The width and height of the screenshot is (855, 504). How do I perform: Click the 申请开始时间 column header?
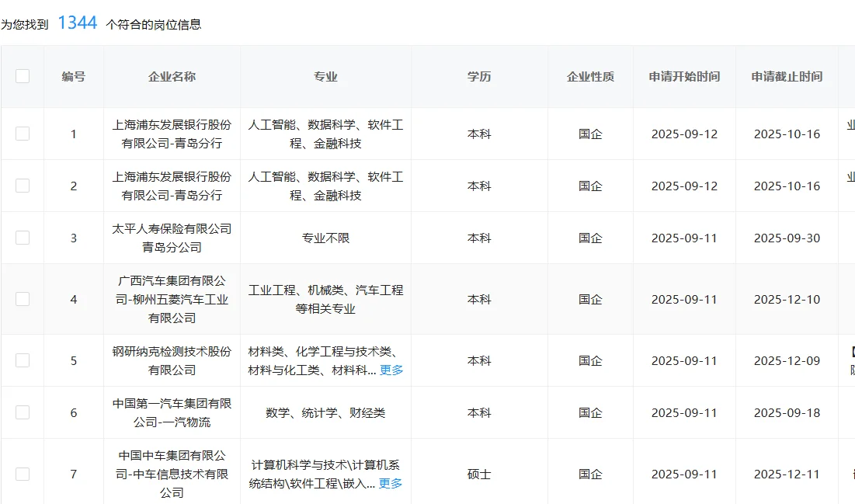[x=684, y=76]
